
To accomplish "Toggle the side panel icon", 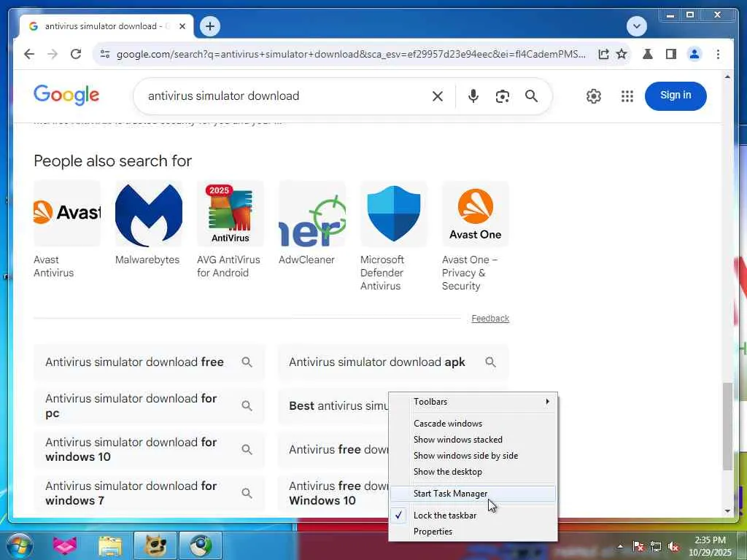I will click(671, 54).
